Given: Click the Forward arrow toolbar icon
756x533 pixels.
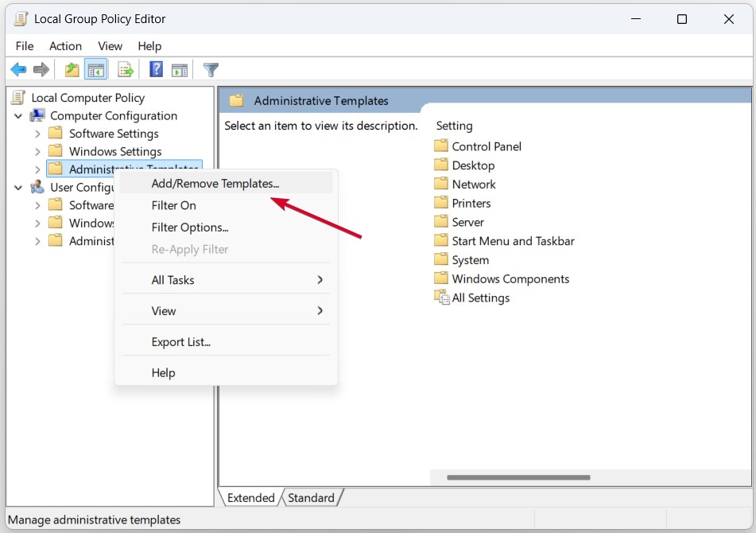Looking at the screenshot, I should pyautogui.click(x=41, y=70).
